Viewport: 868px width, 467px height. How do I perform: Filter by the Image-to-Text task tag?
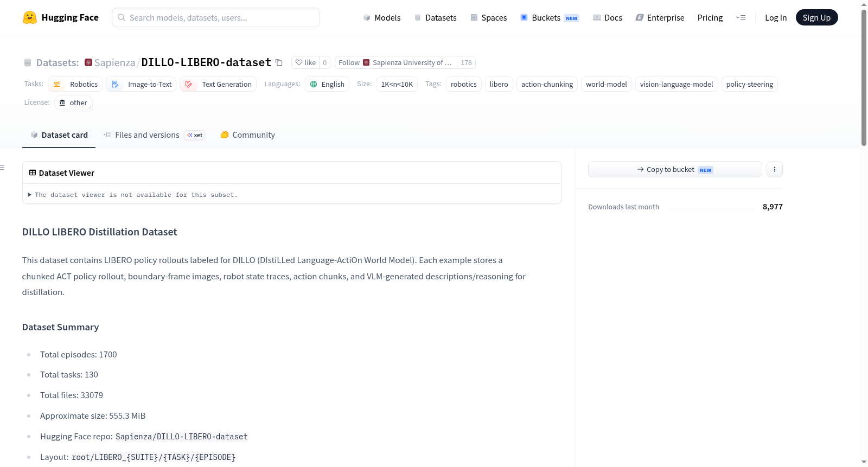(141, 84)
